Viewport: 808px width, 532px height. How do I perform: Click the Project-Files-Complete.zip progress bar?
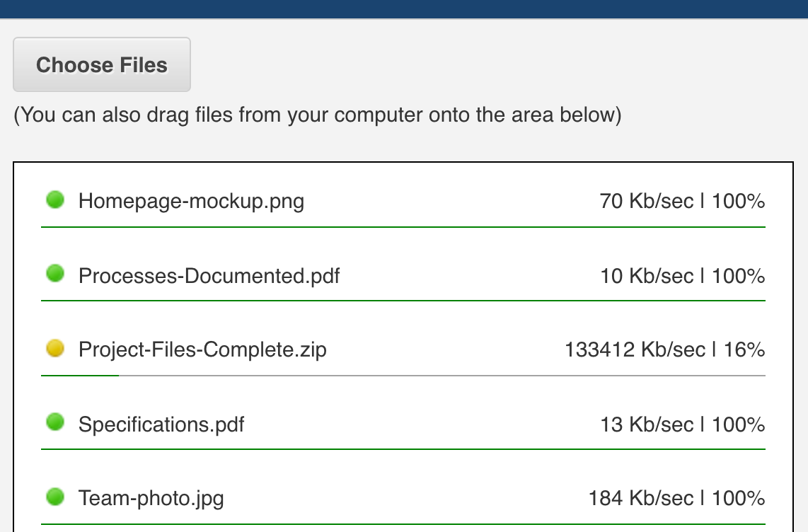403,376
